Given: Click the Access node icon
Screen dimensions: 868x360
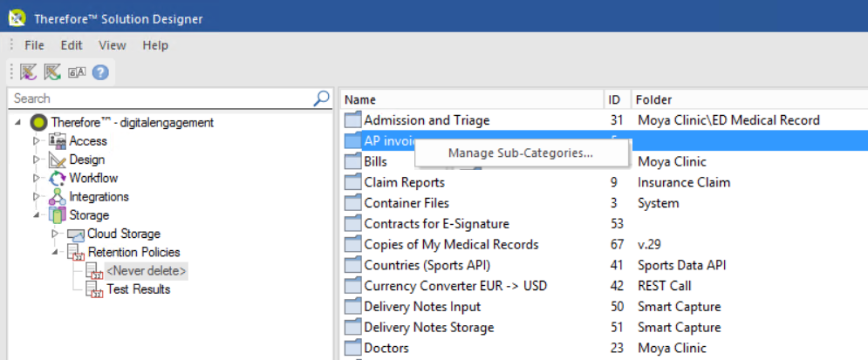Looking at the screenshot, I should (58, 140).
